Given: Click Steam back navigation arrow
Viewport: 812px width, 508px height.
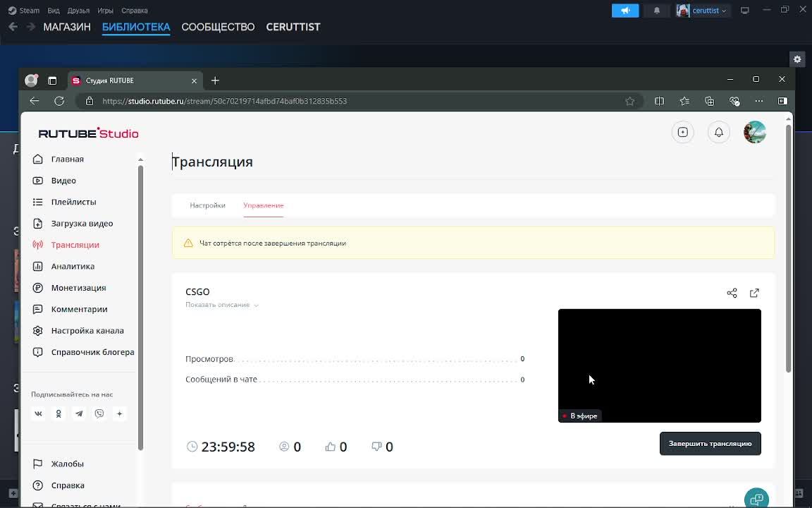Looking at the screenshot, I should pos(13,26).
